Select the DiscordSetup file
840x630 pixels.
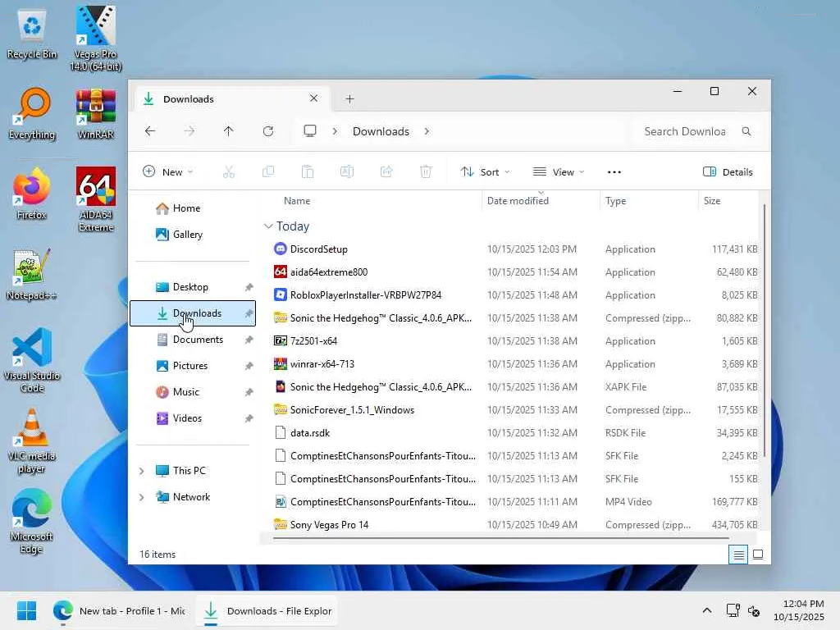[x=319, y=249]
